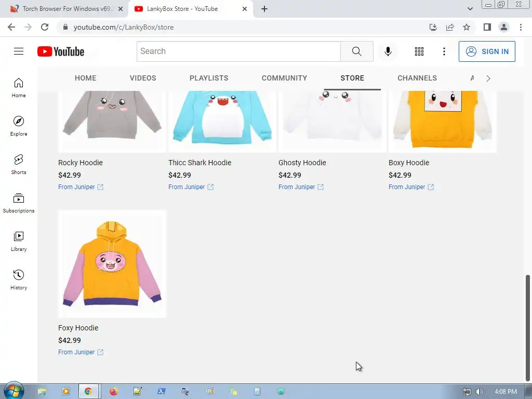Open the volume speaker tray icon
Viewport: 532px width, 399px height.
478,392
